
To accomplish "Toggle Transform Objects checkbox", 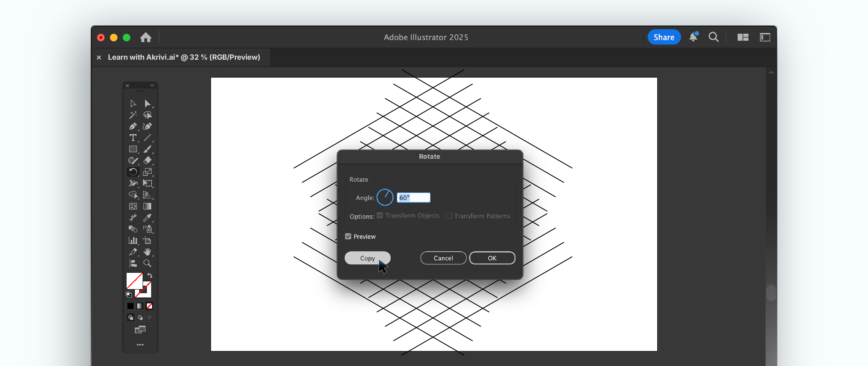I will point(380,216).
